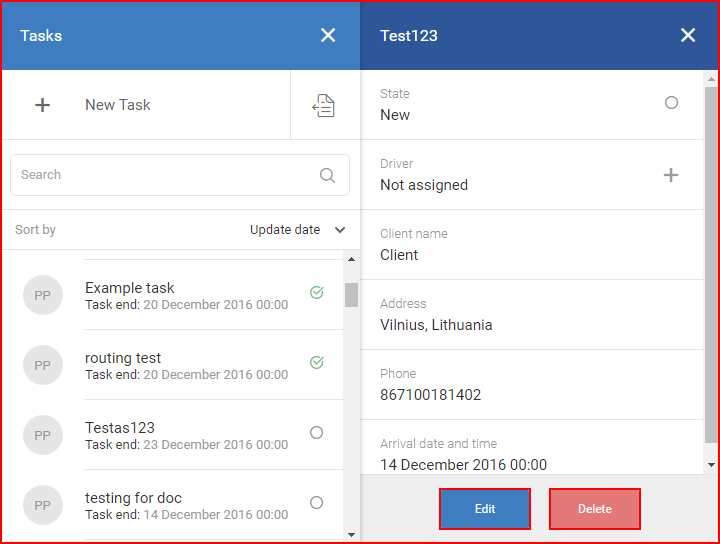This screenshot has width=720, height=544.
Task: Click green completed check on Example task
Action: point(317,292)
